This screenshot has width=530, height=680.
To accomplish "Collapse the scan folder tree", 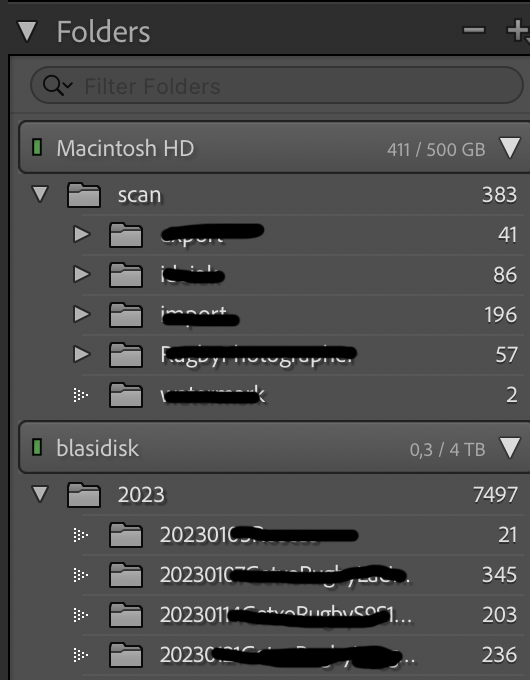I will coord(40,194).
